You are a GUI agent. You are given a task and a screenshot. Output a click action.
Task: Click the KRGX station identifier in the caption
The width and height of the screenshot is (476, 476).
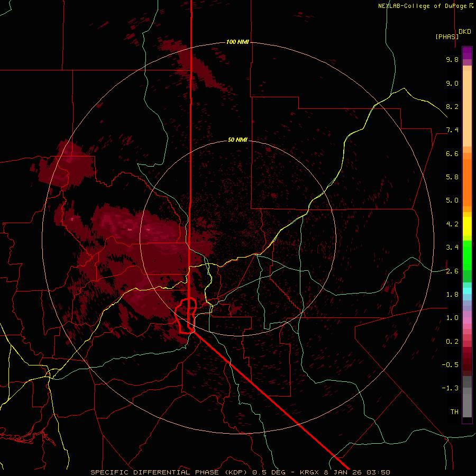point(310,472)
